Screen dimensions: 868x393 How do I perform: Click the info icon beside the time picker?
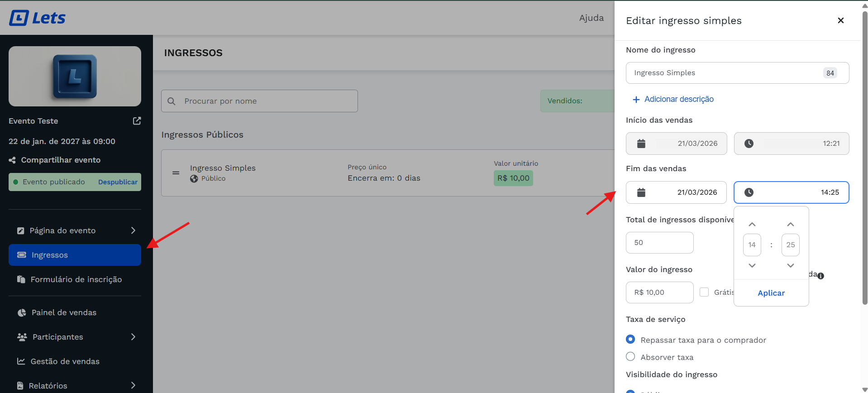(x=821, y=276)
